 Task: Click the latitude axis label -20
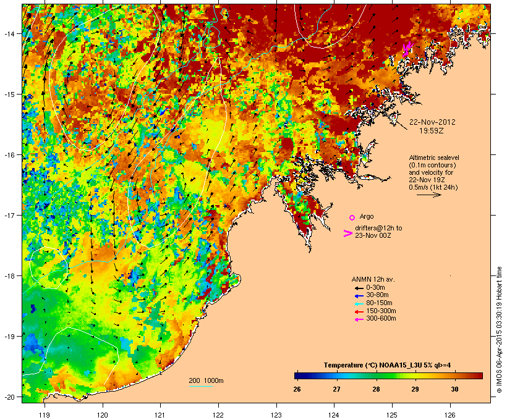pyautogui.click(x=9, y=397)
